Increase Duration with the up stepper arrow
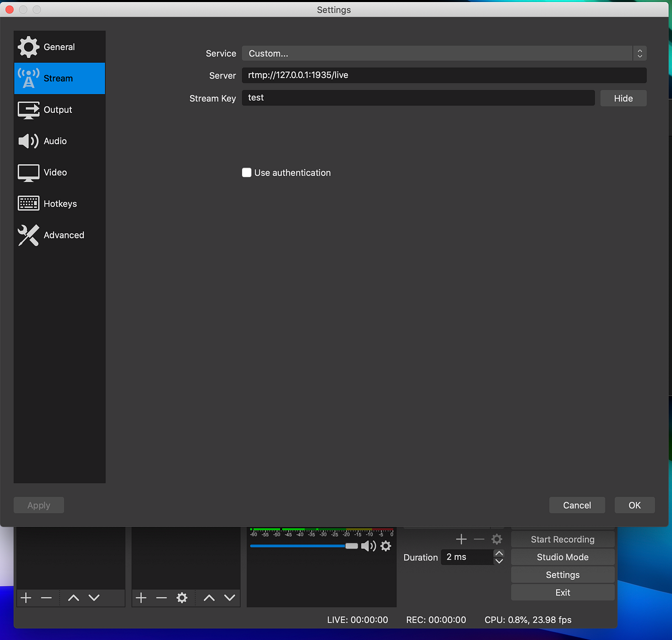The width and height of the screenshot is (672, 640). [499, 553]
